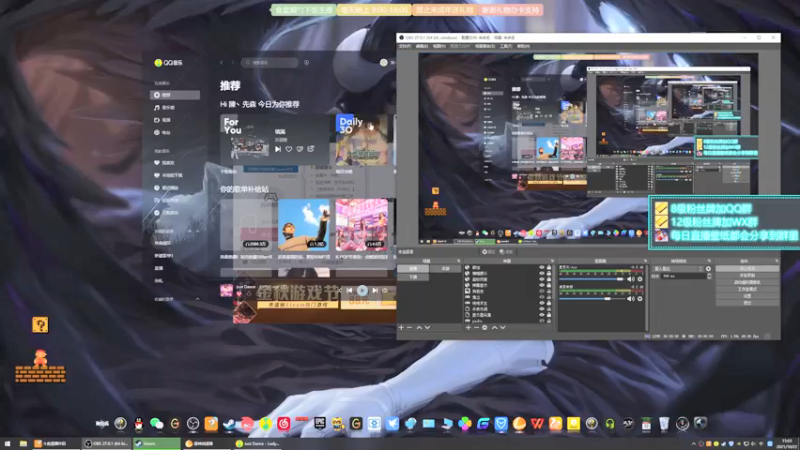The width and height of the screenshot is (800, 450).
Task: Open more options icon on For You card
Action: pos(311,149)
